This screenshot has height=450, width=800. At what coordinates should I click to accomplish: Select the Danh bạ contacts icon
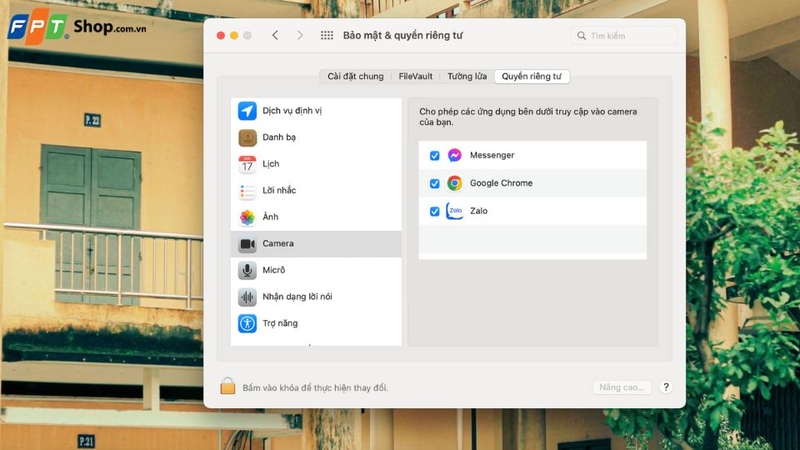point(247,137)
